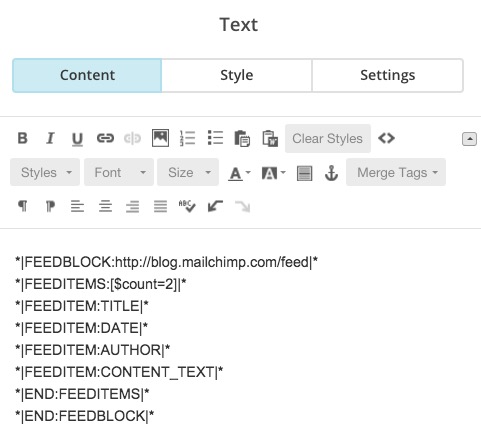The image size is (481, 443).
Task: Paste as plain text icon
Action: point(242,138)
